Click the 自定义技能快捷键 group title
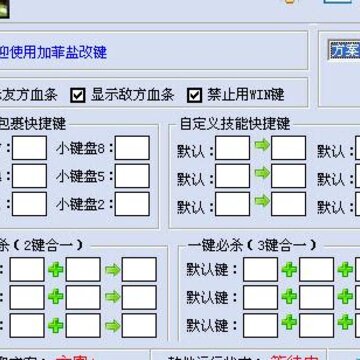Image resolution: width=360 pixels, height=360 pixels. (235, 124)
